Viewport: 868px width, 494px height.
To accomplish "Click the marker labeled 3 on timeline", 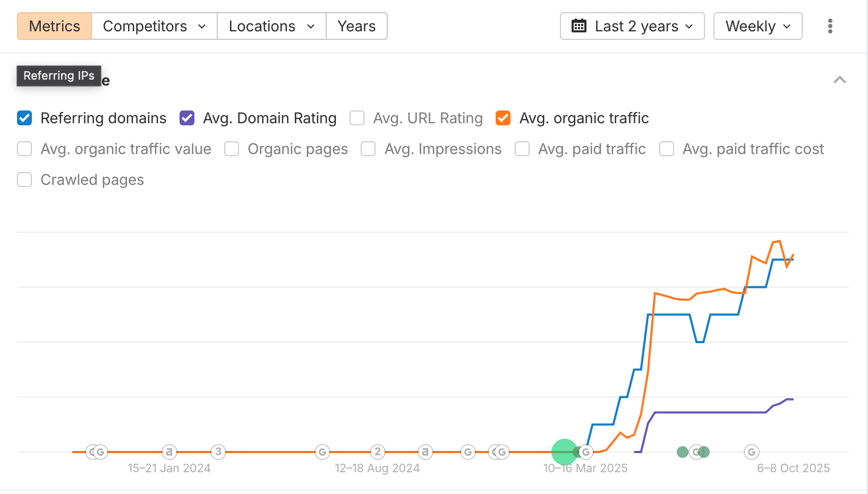I will click(218, 452).
